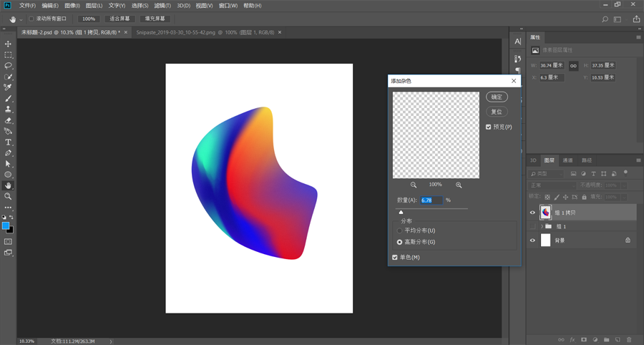Open the layer blend mode 正常 dropdown
644x345 pixels.
click(552, 185)
